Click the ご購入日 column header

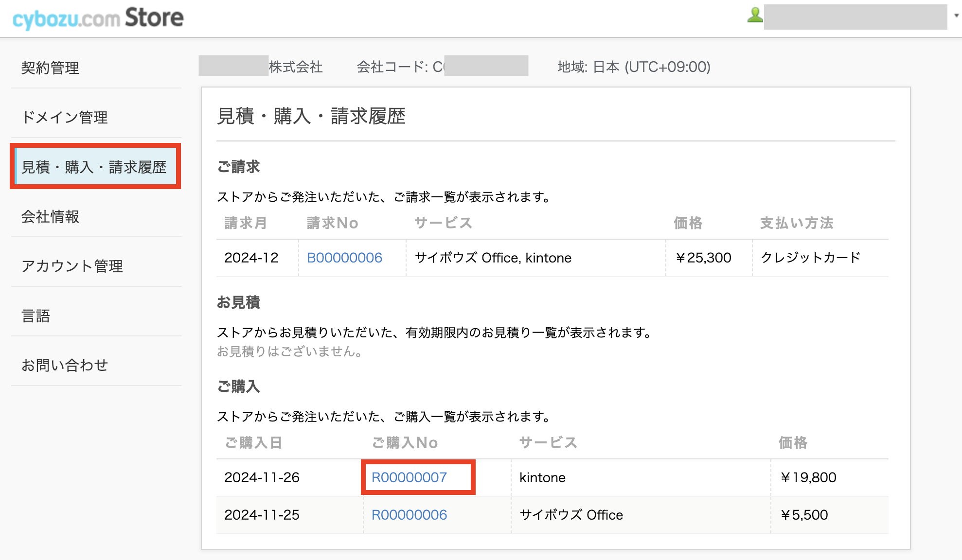click(x=253, y=443)
